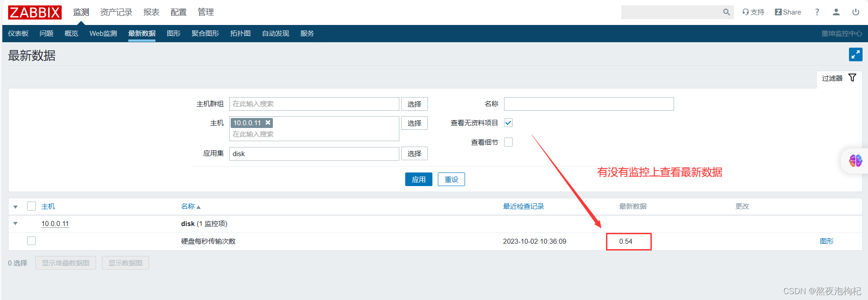868x300 pixels.
Task: Go to 服务 submenu
Action: [x=307, y=34]
